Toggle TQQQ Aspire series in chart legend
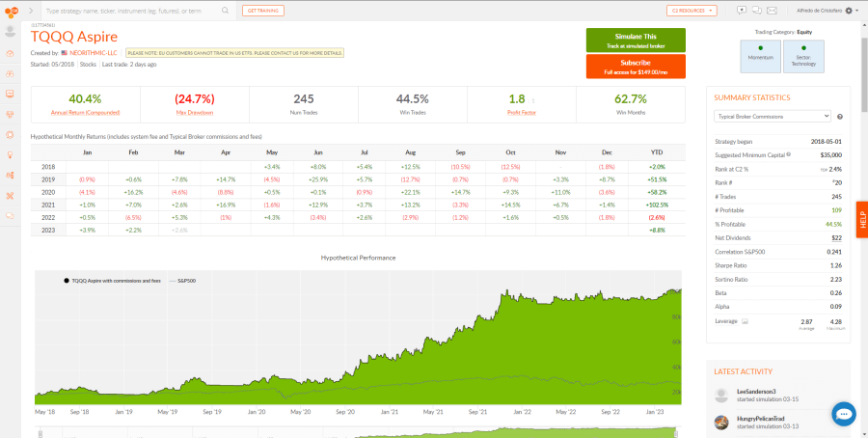Image resolution: width=868 pixels, height=438 pixels. 113,281
